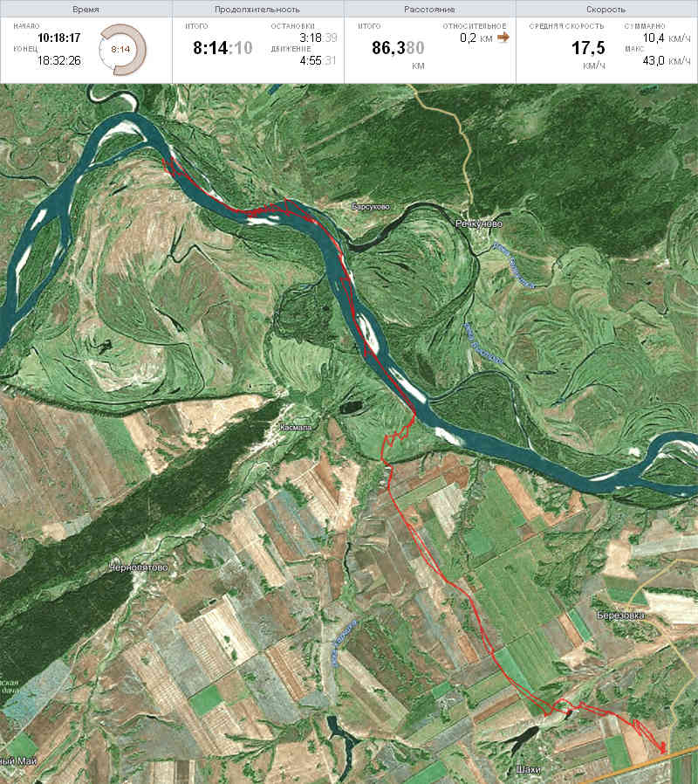
Task: Select the Расстояние header section
Action: [429, 9]
